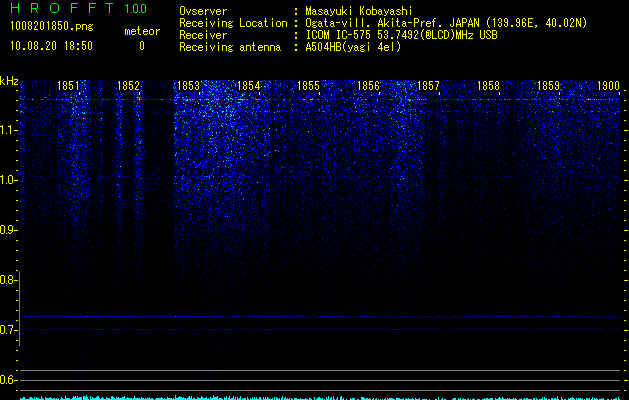Click the 1852 time marker

click(x=128, y=86)
